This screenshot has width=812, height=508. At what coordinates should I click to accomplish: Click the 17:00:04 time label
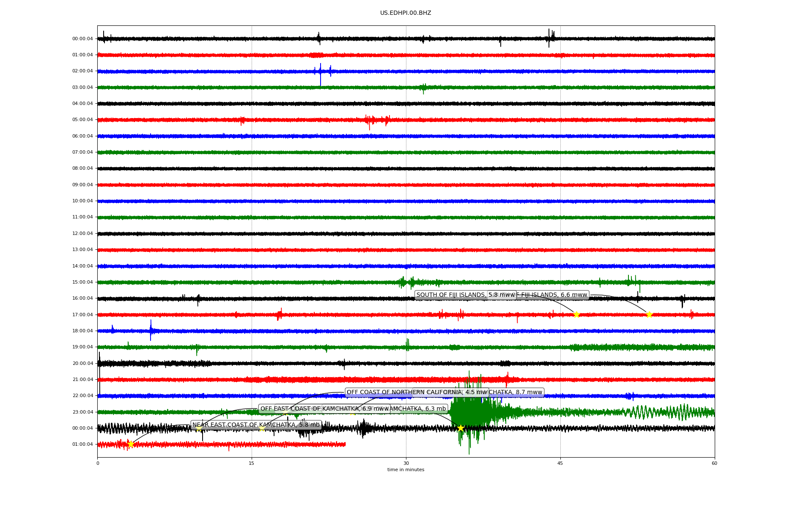pos(82,315)
